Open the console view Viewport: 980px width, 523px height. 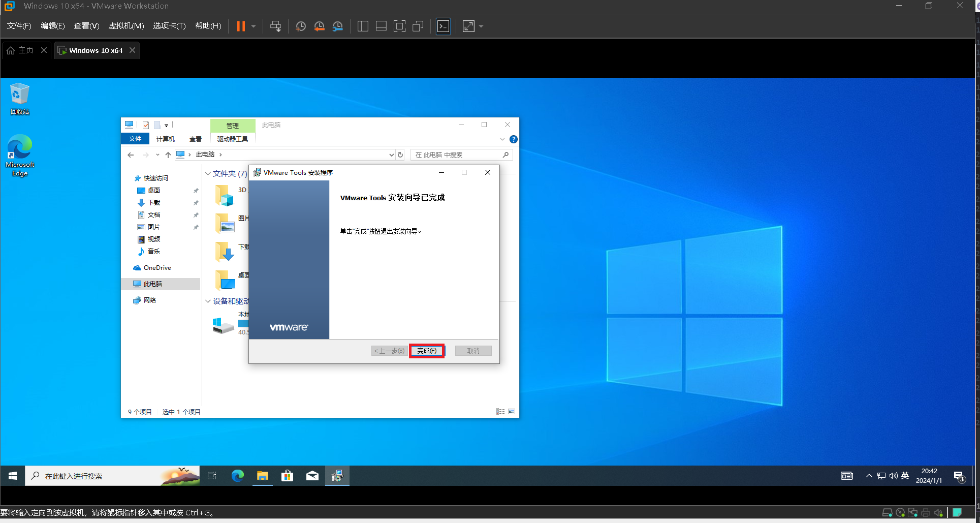[444, 26]
